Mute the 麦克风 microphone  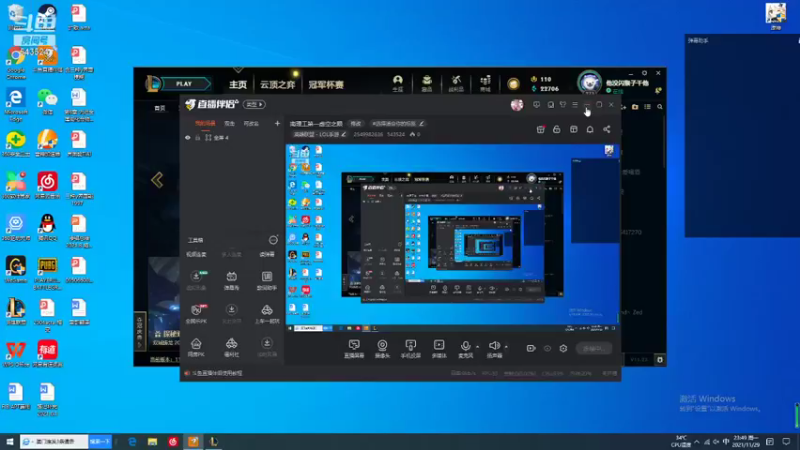465,349
